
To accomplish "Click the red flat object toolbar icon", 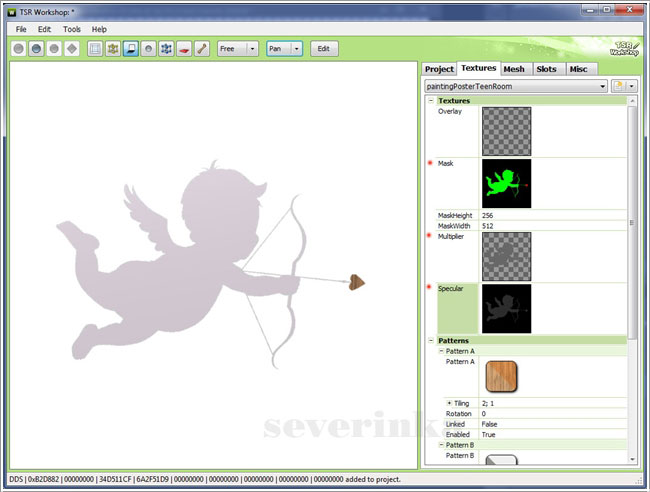I will click(184, 48).
